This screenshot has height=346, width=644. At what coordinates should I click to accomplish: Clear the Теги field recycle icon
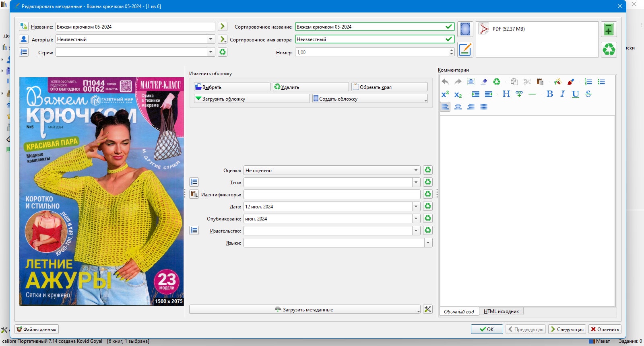(x=428, y=182)
